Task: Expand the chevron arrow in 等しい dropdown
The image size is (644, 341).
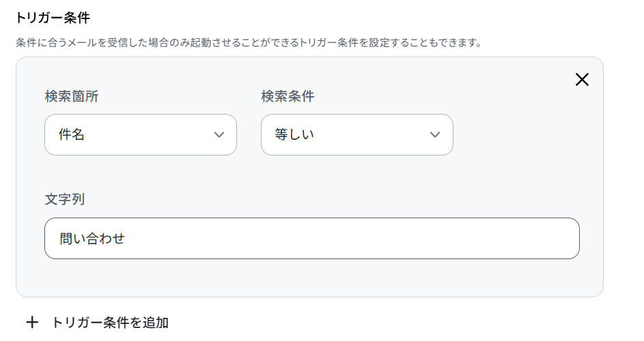Action: [435, 134]
